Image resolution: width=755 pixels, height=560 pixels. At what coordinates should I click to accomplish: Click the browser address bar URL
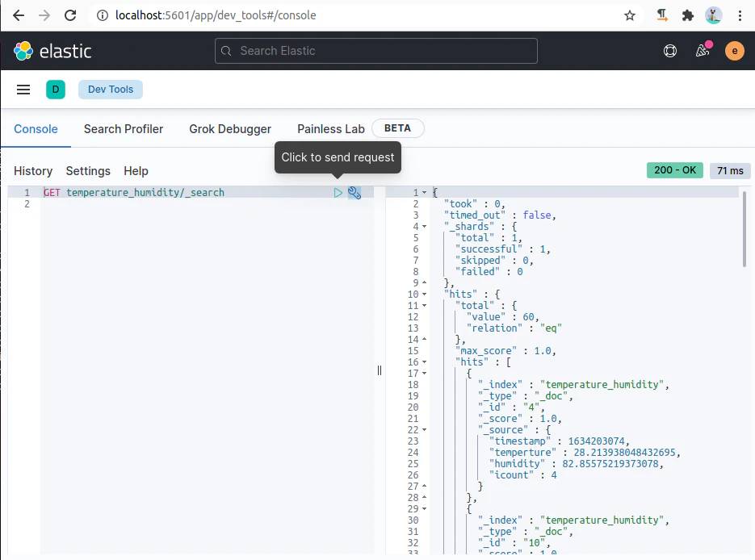coord(216,15)
